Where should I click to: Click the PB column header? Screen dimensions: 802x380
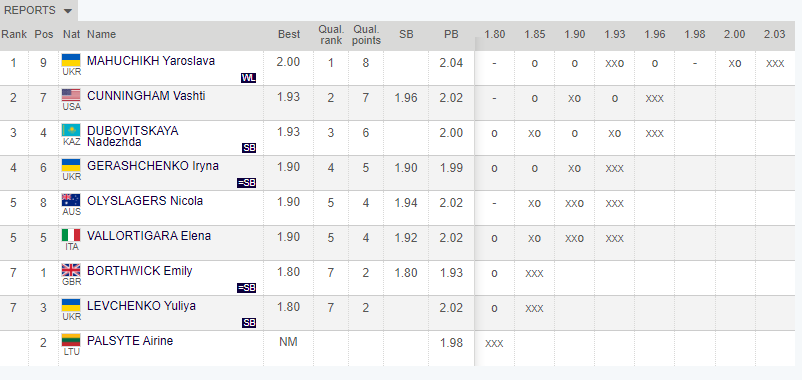pyautogui.click(x=451, y=34)
